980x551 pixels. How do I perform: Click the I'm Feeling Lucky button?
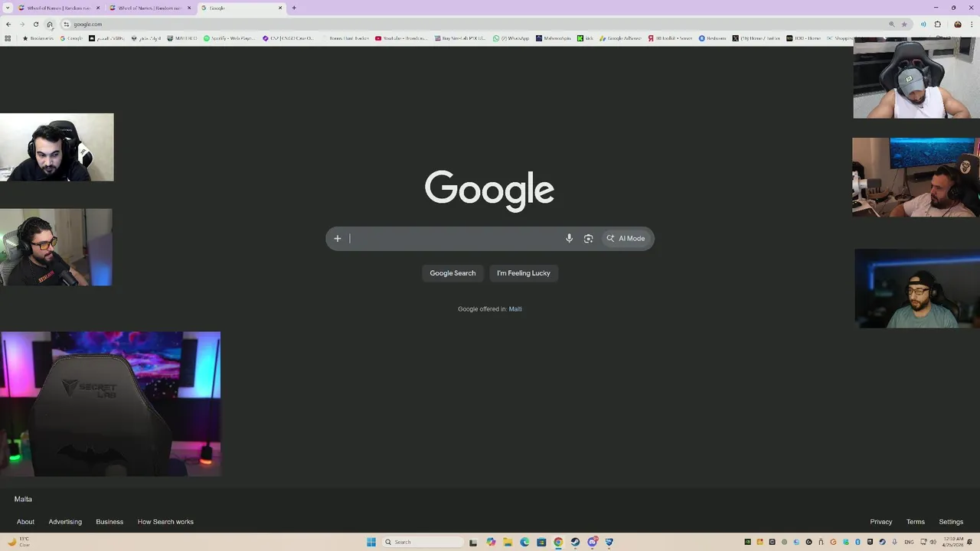click(524, 273)
